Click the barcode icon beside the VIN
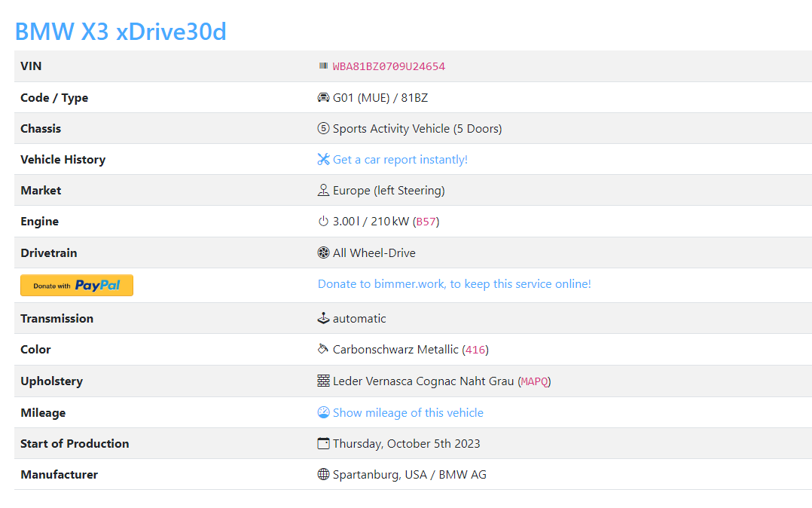 point(323,66)
